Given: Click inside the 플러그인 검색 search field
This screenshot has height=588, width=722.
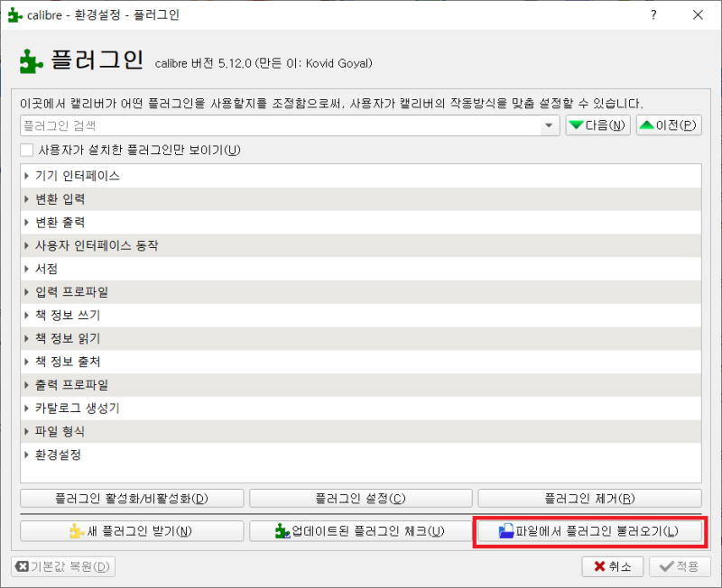Looking at the screenshot, I should pyautogui.click(x=271, y=124).
